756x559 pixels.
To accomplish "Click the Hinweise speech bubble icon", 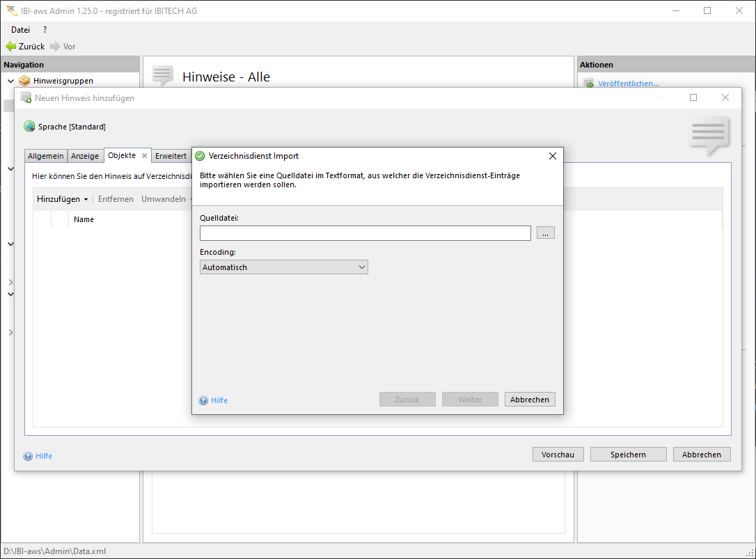I will (162, 76).
